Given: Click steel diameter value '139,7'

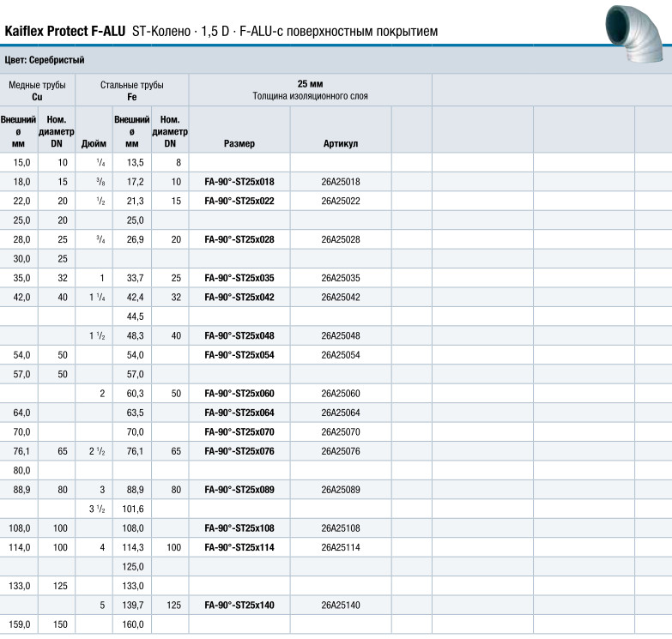Looking at the screenshot, I should pyautogui.click(x=133, y=606).
